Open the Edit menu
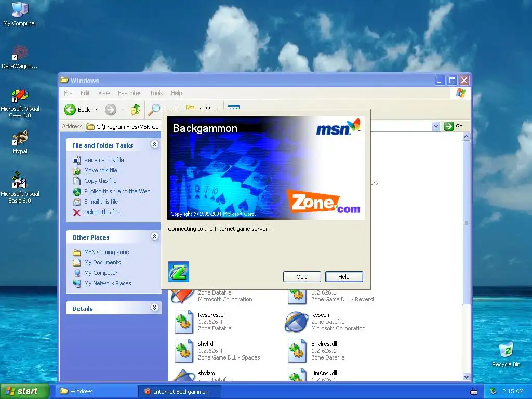 (85, 93)
